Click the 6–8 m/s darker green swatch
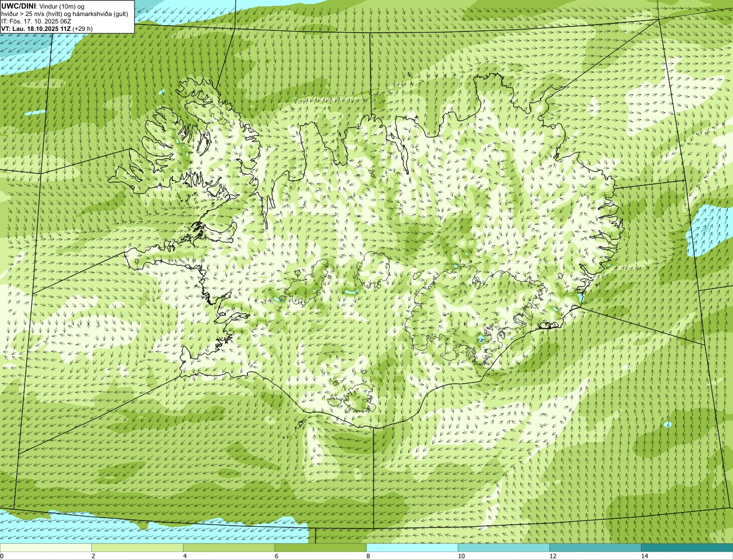Viewport: 733px width, 560px height. [321, 548]
